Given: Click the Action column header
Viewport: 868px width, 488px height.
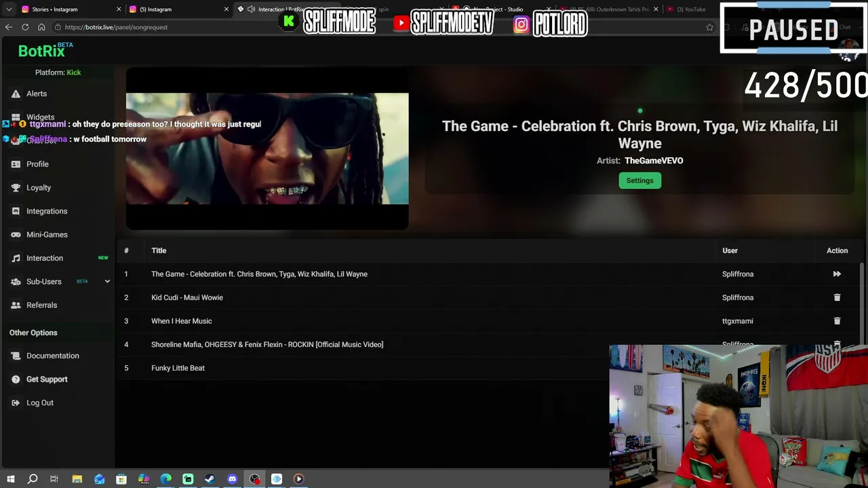Looking at the screenshot, I should click(x=837, y=251).
